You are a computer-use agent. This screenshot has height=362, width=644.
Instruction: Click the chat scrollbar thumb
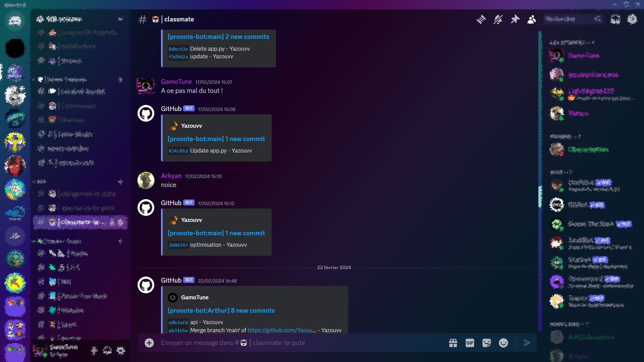click(x=540, y=197)
